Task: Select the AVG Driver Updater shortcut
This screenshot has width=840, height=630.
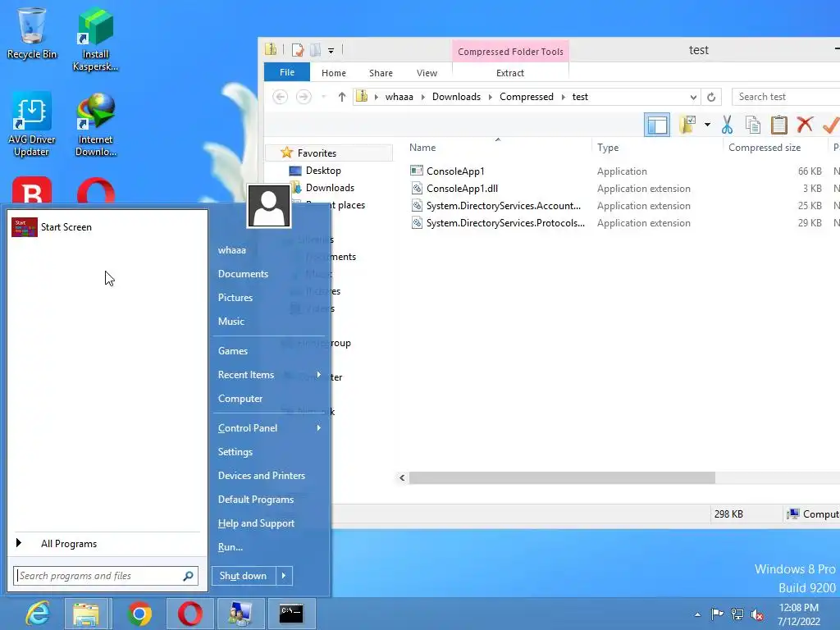Action: pos(32,125)
